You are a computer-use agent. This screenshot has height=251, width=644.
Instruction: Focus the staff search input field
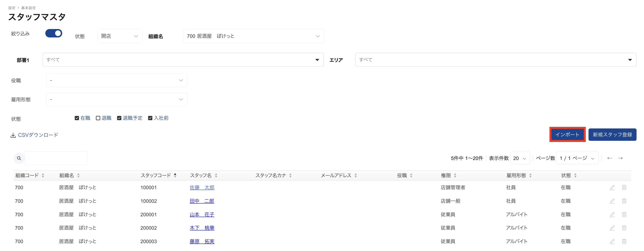56,158
